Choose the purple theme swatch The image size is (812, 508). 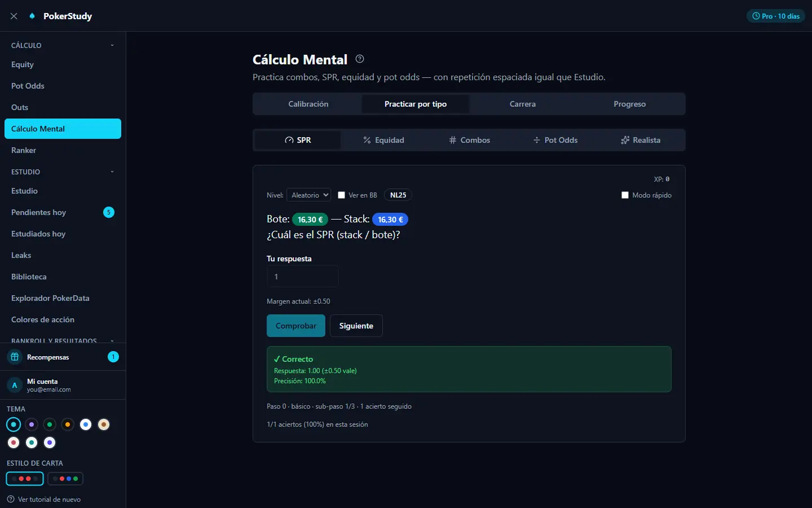32,424
